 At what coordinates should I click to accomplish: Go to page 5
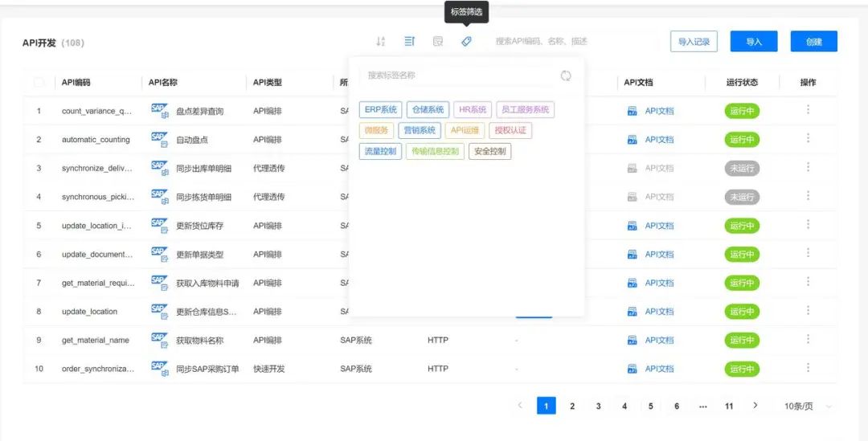click(650, 406)
